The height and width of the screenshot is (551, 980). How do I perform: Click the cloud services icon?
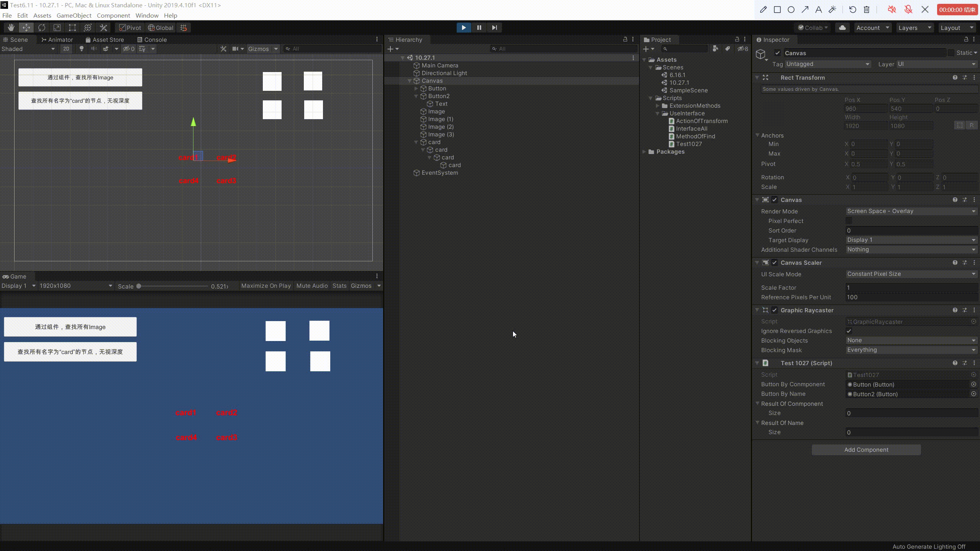pos(842,28)
